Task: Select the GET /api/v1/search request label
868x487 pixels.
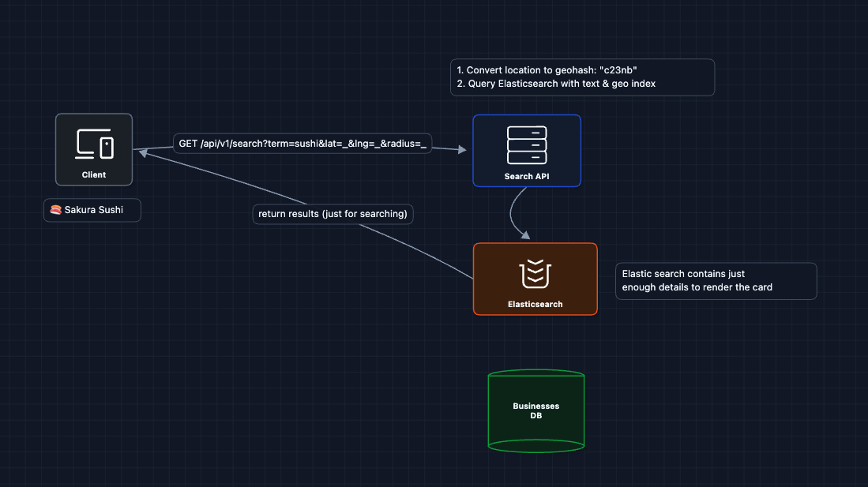Action: 302,144
